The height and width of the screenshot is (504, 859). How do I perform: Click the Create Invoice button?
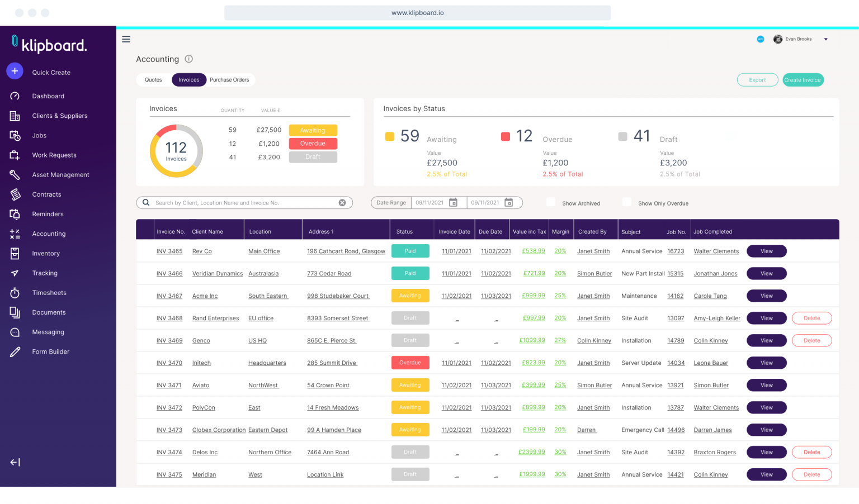[803, 80]
